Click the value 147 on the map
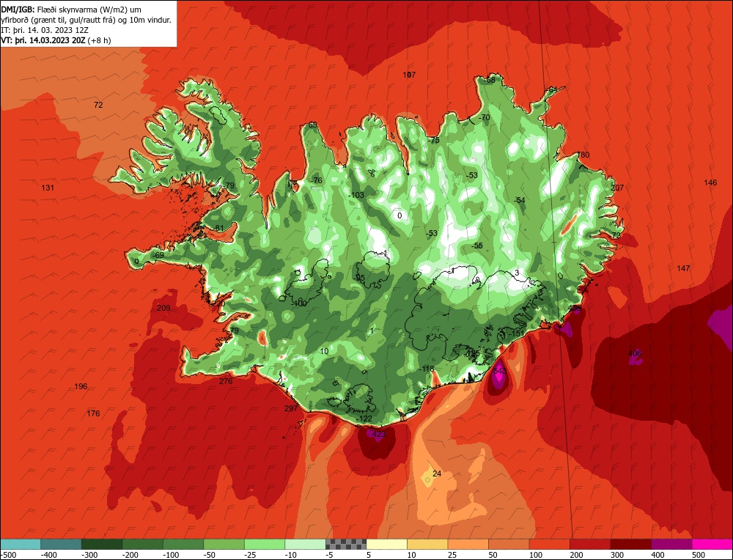733x560 pixels. 683,268
